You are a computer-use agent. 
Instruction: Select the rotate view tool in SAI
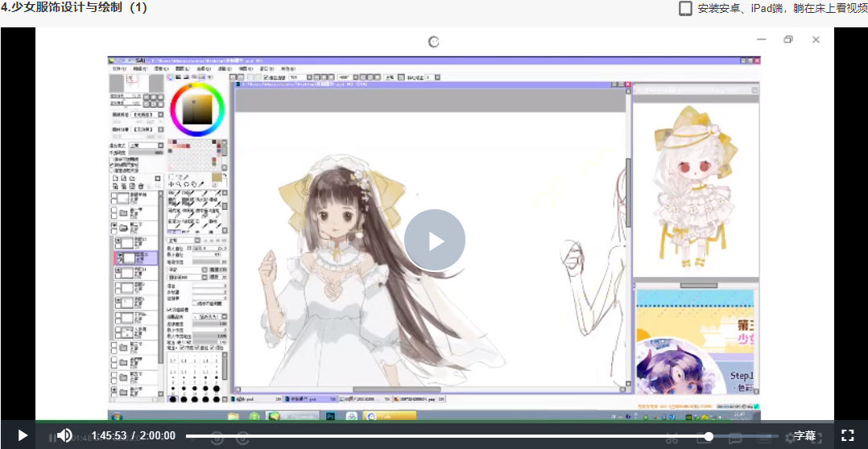(187, 184)
